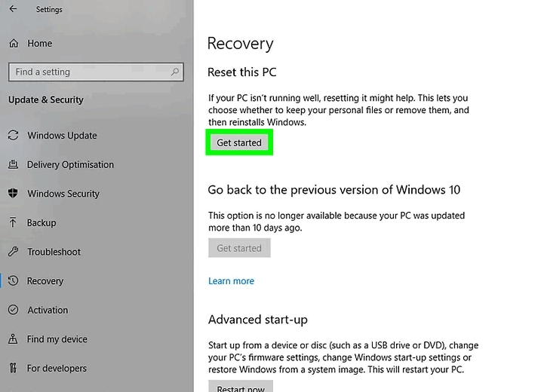
Task: Start Reset this PC with Get started
Action: tap(239, 143)
